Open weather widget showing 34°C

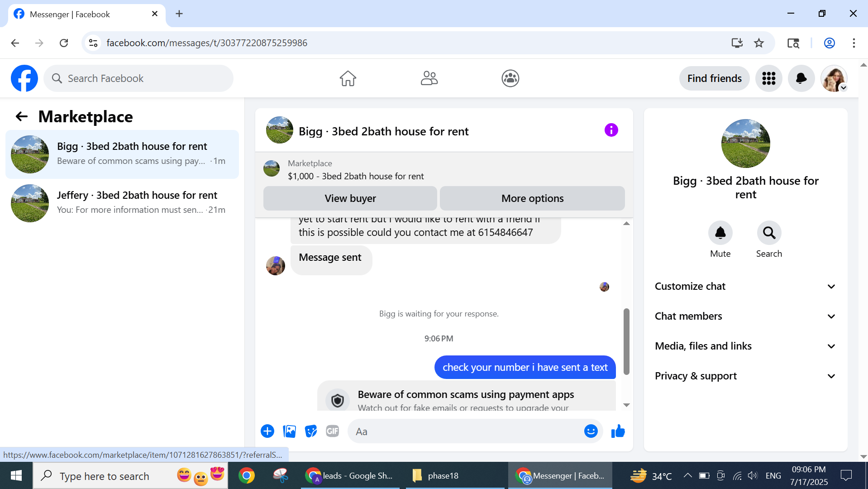point(651,475)
